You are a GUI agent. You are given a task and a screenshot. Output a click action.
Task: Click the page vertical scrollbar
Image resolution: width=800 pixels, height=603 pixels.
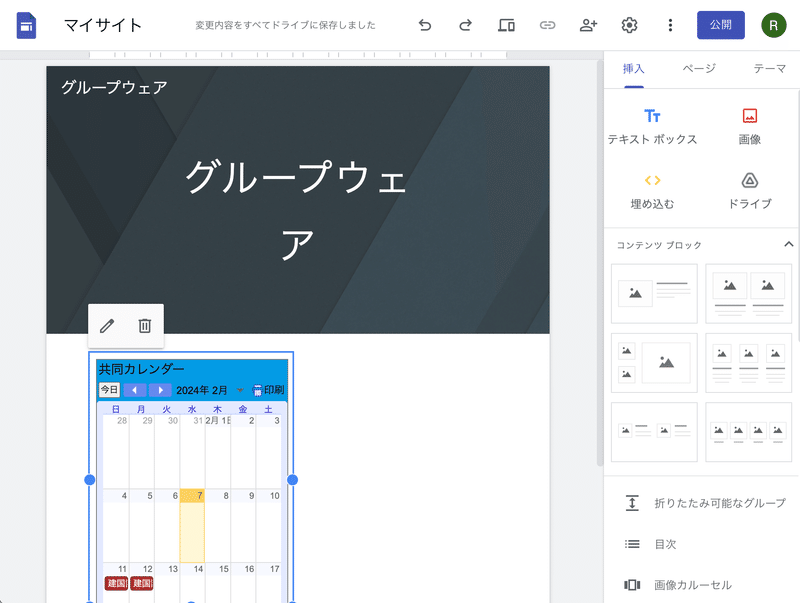(x=600, y=263)
